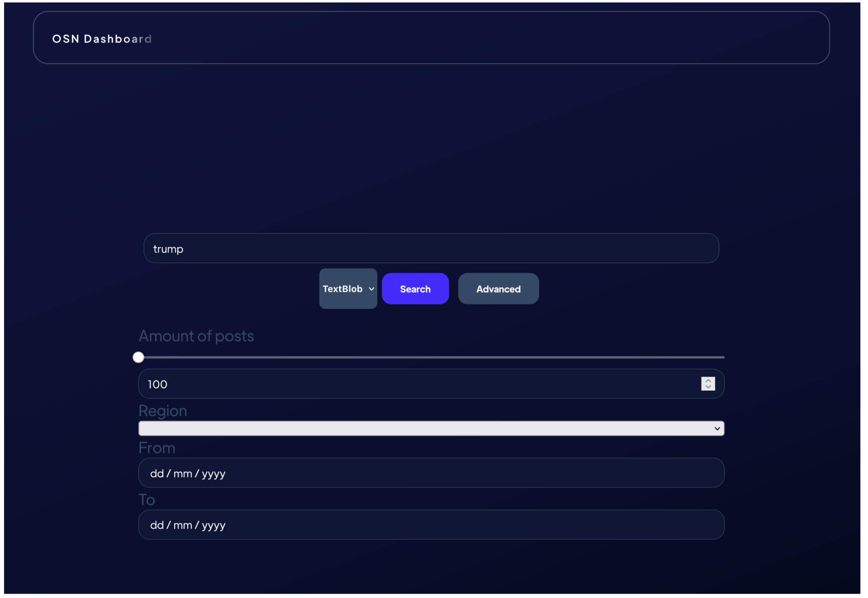Screen dimensions: 868x598
Task: Select the day segment of From date
Action: pyautogui.click(x=157, y=474)
